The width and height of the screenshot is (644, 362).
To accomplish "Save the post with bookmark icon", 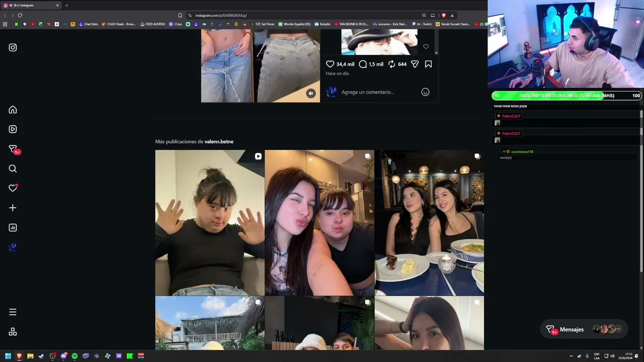I will (428, 64).
